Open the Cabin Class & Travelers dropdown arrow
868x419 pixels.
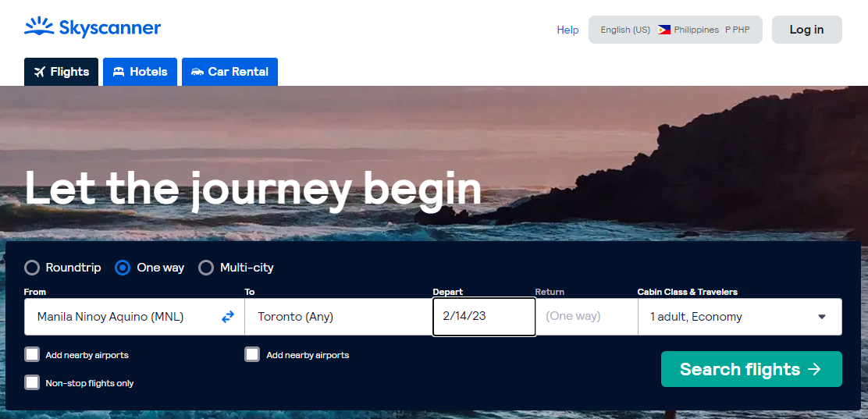822,317
